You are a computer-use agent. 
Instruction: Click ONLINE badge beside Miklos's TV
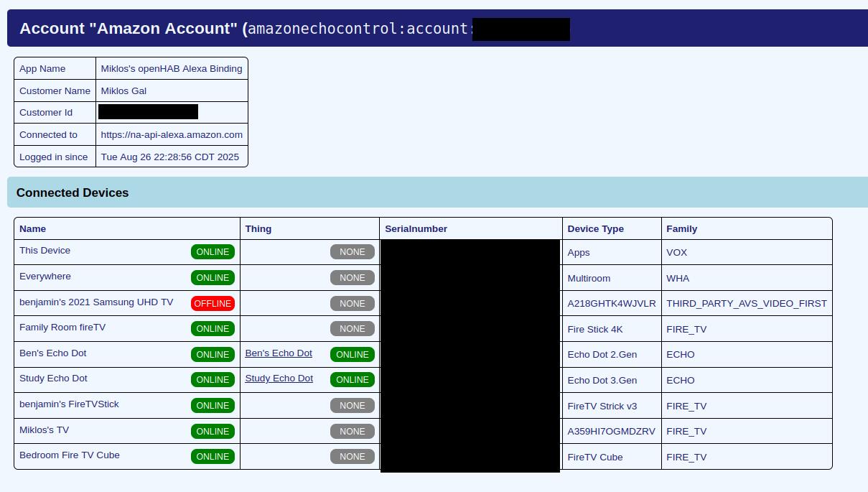213,431
